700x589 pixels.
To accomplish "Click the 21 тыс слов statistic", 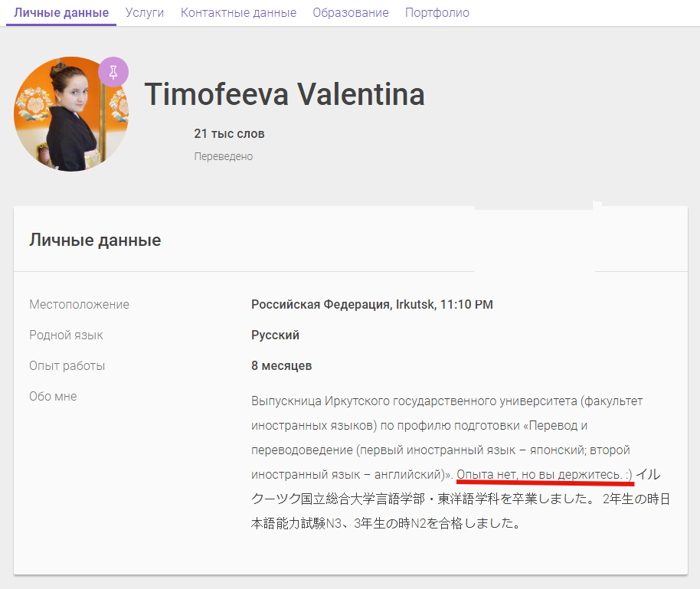I will [229, 133].
